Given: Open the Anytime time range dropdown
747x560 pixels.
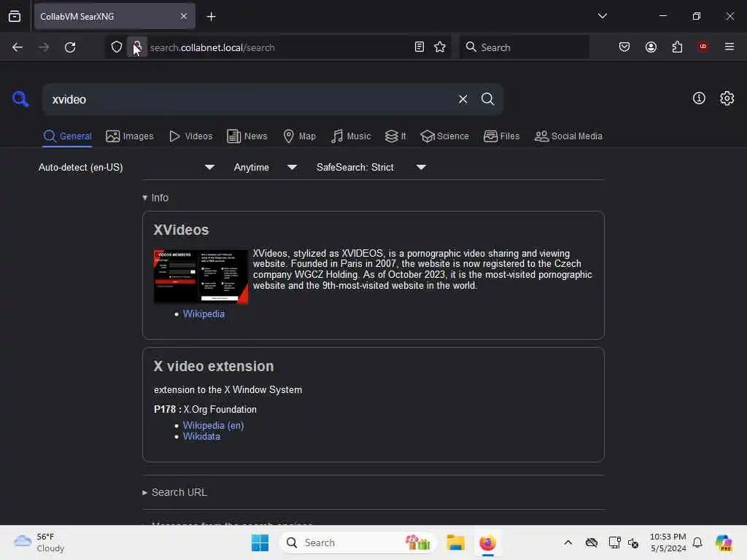Looking at the screenshot, I should (266, 167).
